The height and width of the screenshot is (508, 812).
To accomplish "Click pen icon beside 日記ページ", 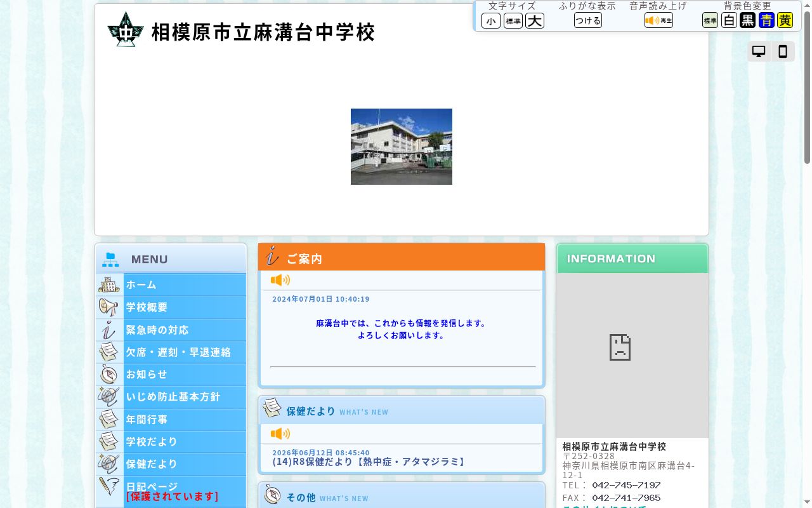I will (109, 487).
